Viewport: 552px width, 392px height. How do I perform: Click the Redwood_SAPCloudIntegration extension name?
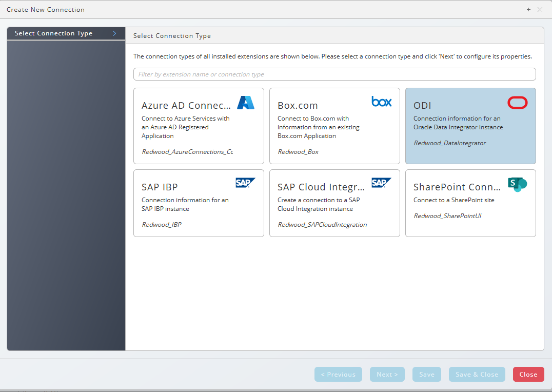[322, 225]
